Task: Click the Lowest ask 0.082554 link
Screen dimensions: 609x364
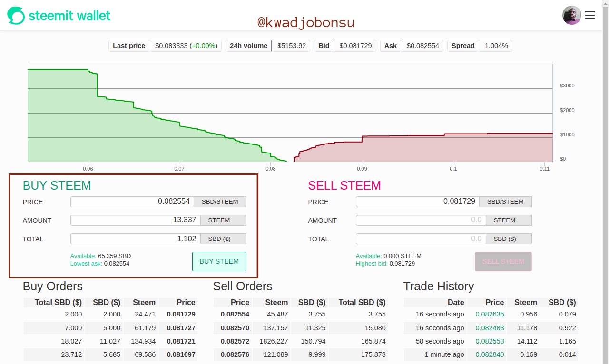Action: click(x=100, y=263)
